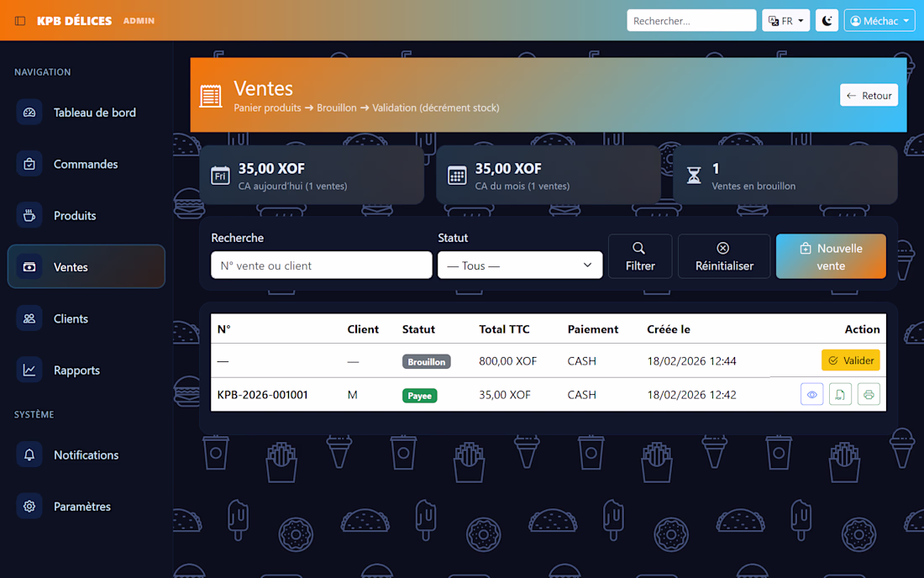Click the Ventes cash icon in sidebar
924x578 pixels.
tap(29, 267)
